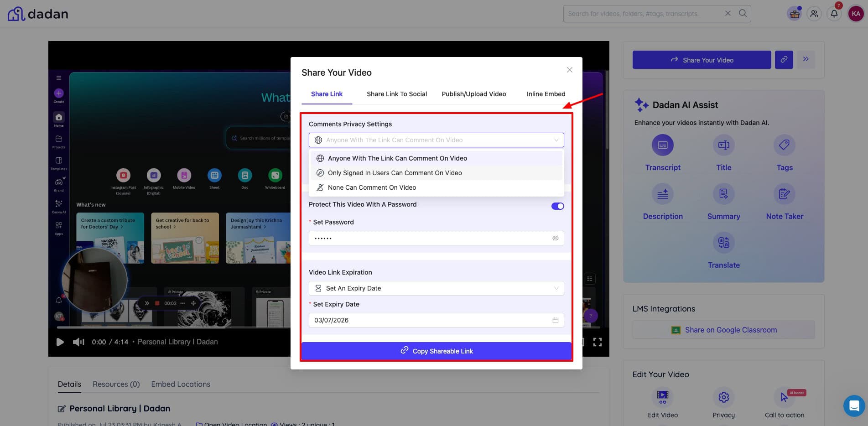Click the Title AI assist icon
Screen dimensions: 868x426
(x=723, y=145)
